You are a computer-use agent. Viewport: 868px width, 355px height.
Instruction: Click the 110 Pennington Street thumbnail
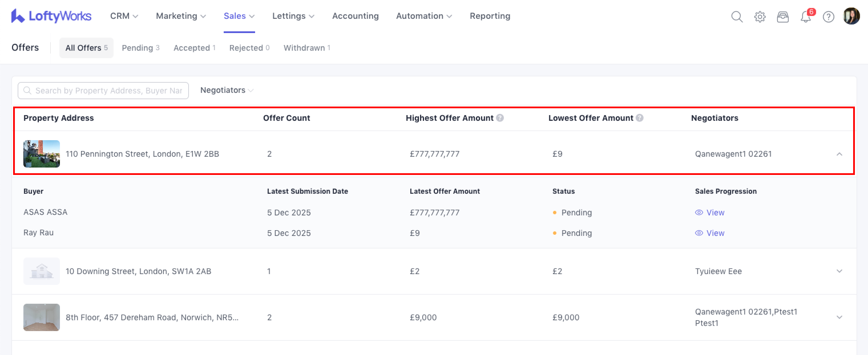pyautogui.click(x=41, y=154)
